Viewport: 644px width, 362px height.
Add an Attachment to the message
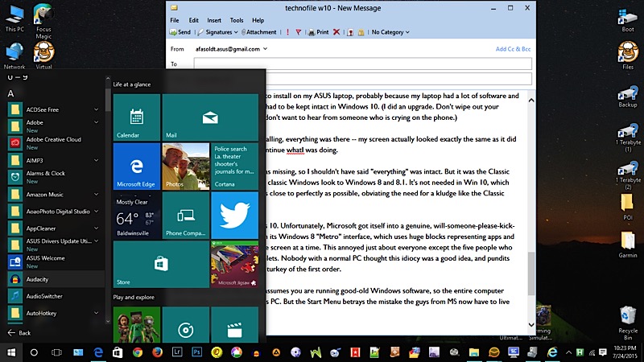coord(258,32)
